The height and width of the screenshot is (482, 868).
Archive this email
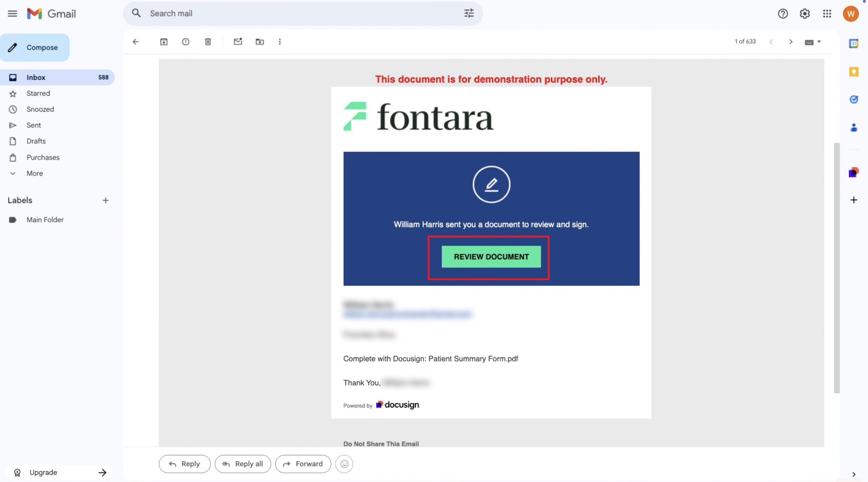point(164,42)
